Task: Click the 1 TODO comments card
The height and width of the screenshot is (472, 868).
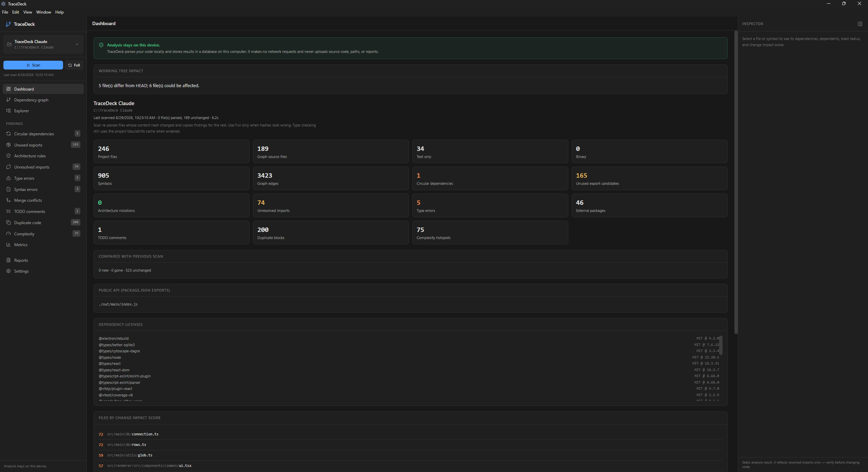Action: [x=171, y=233]
